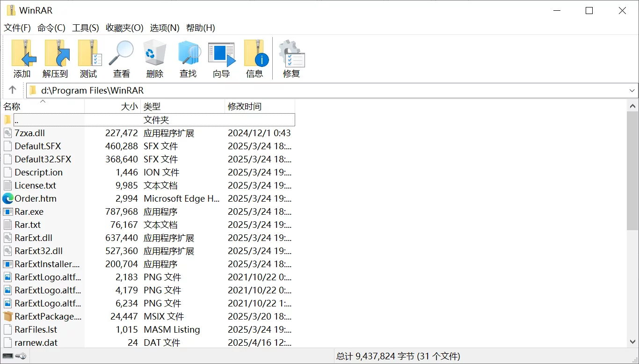Click the 删除 (Delete) recycle bin icon

(154, 53)
